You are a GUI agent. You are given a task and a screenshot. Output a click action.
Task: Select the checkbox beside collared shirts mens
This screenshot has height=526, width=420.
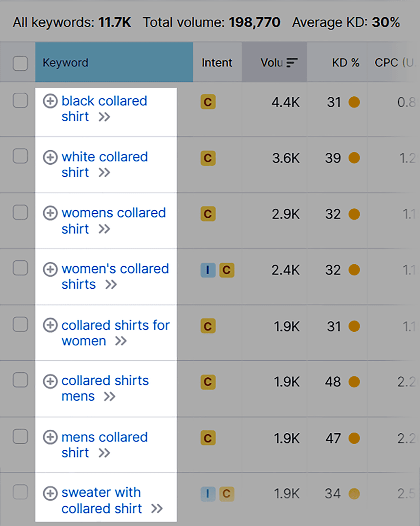pos(20,380)
